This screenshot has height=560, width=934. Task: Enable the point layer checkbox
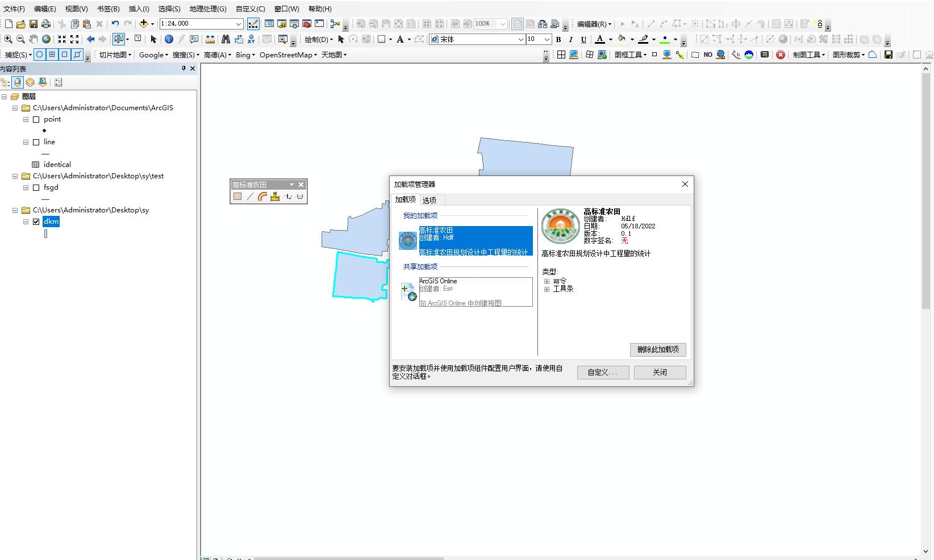pyautogui.click(x=36, y=119)
